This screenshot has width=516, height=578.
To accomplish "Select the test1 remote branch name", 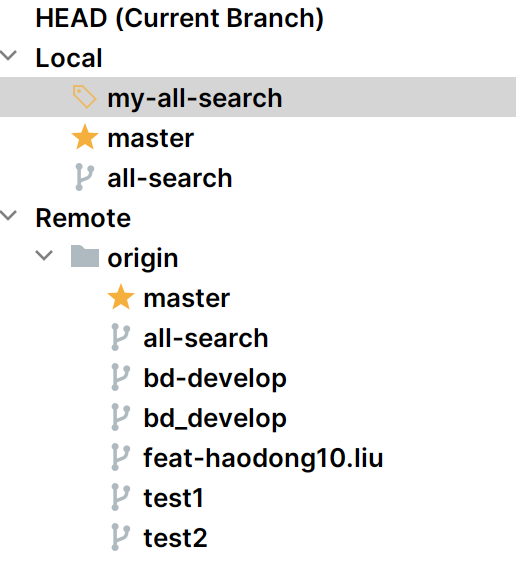I will click(173, 498).
